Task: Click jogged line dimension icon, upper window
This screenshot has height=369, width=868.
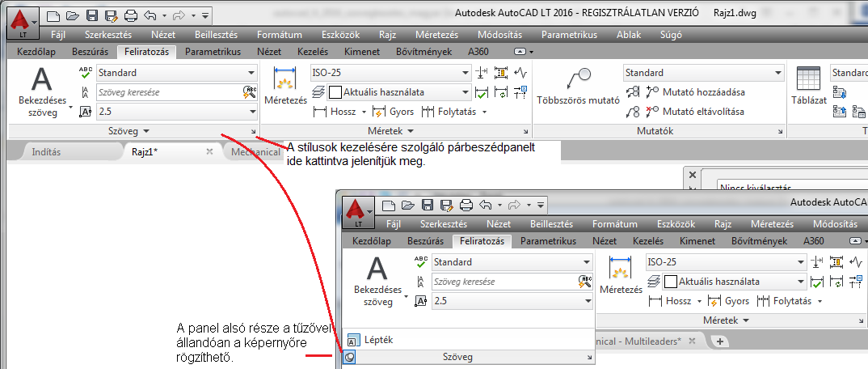Action: [520, 73]
